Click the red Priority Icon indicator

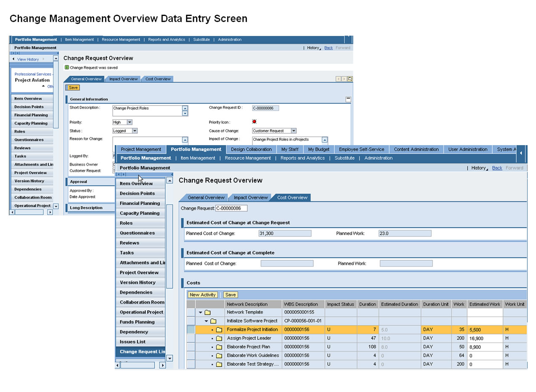pos(254,122)
